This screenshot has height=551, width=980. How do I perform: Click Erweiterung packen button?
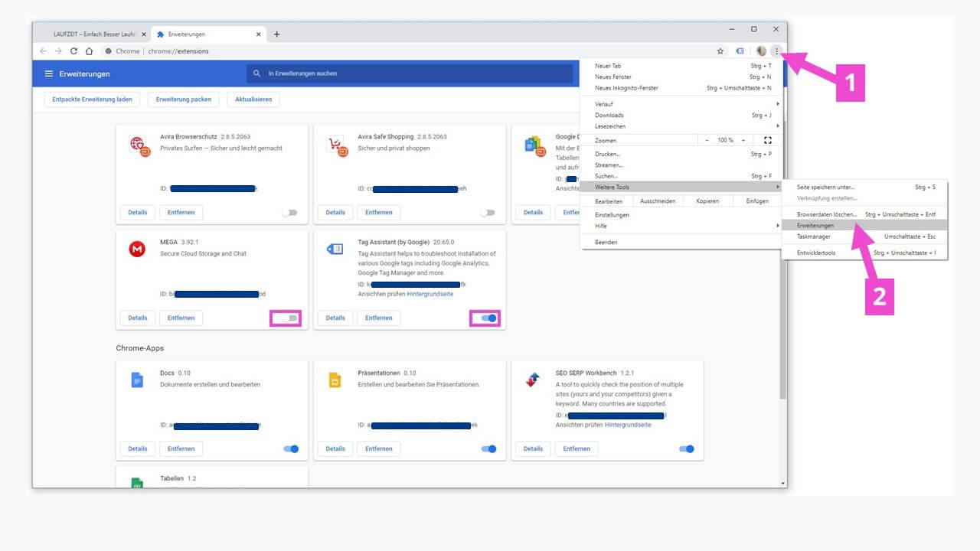click(x=184, y=99)
